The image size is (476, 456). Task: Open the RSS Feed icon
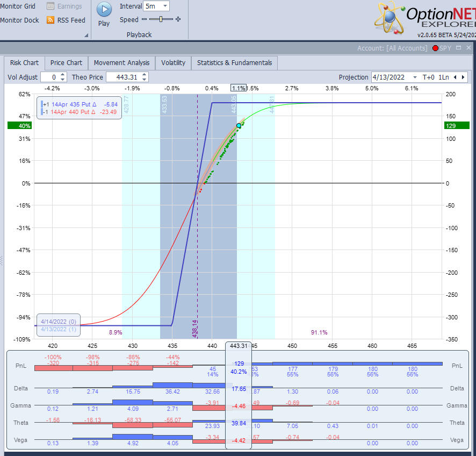[x=51, y=20]
